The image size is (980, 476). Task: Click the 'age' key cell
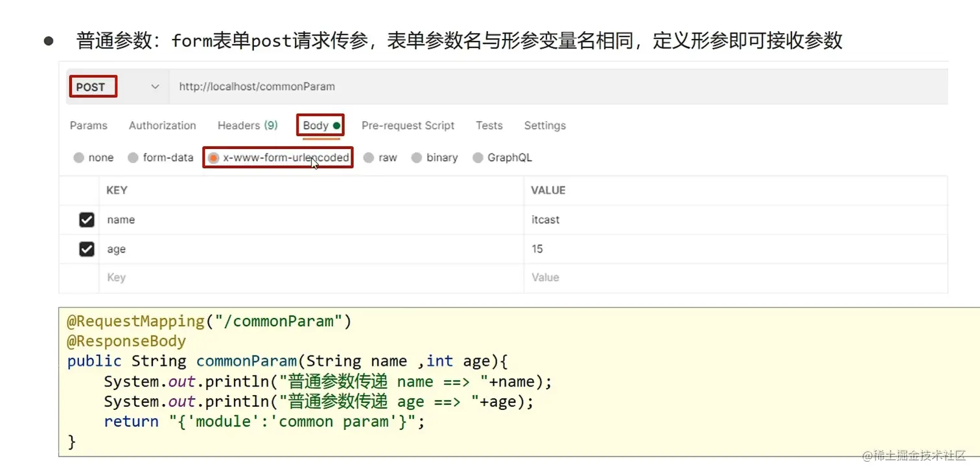(x=311, y=249)
